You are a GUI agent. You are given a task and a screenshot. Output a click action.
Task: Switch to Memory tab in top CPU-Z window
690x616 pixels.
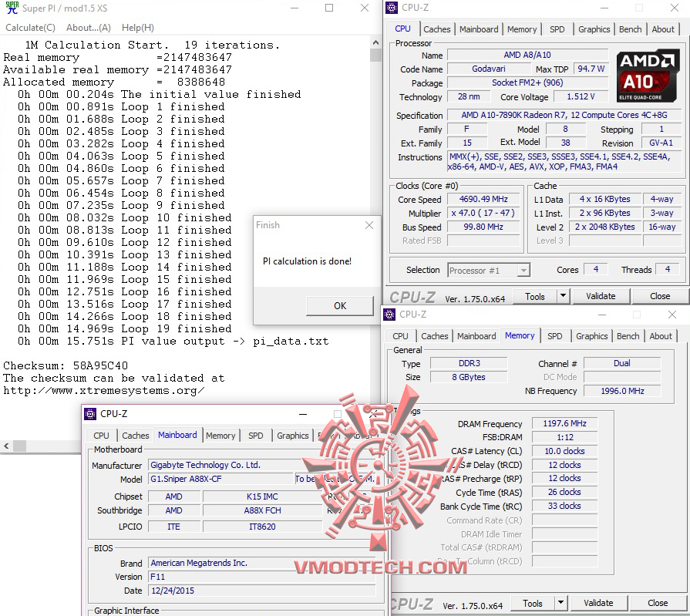pyautogui.click(x=522, y=29)
